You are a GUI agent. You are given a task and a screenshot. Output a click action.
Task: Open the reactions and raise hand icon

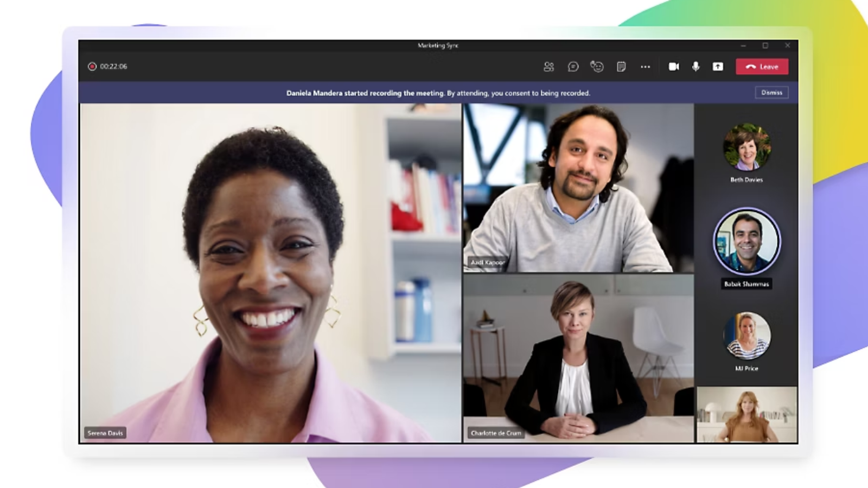(597, 67)
